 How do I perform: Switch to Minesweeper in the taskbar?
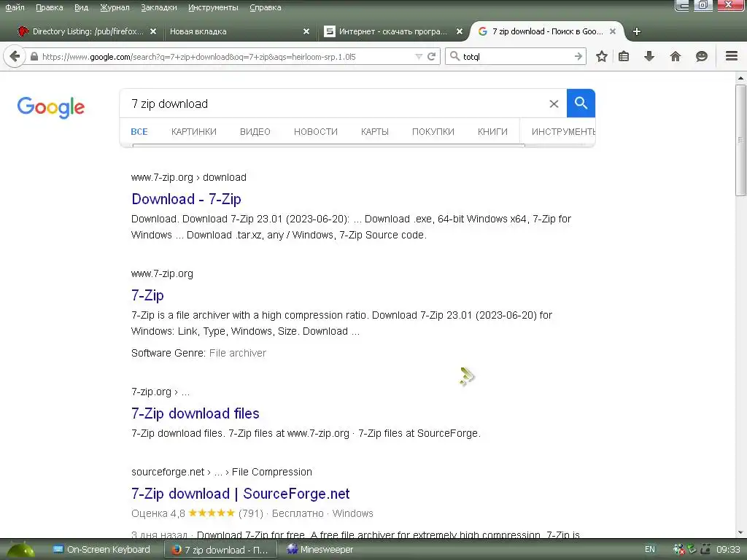pyautogui.click(x=320, y=550)
